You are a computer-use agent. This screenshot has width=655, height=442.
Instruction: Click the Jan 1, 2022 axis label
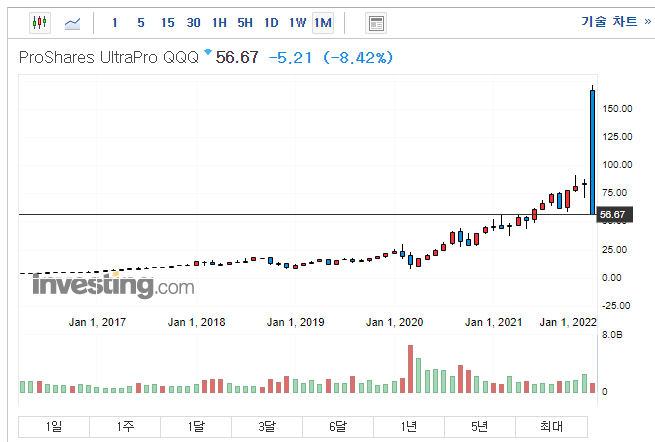(x=568, y=322)
